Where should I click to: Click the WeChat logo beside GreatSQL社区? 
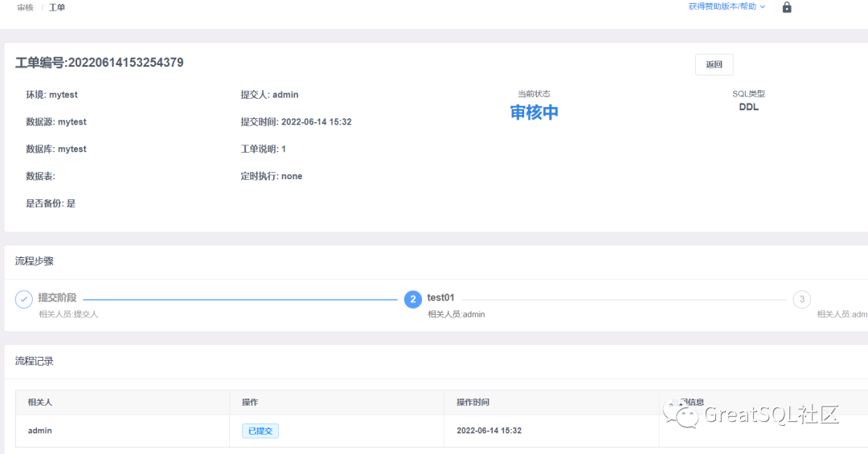coord(686,415)
